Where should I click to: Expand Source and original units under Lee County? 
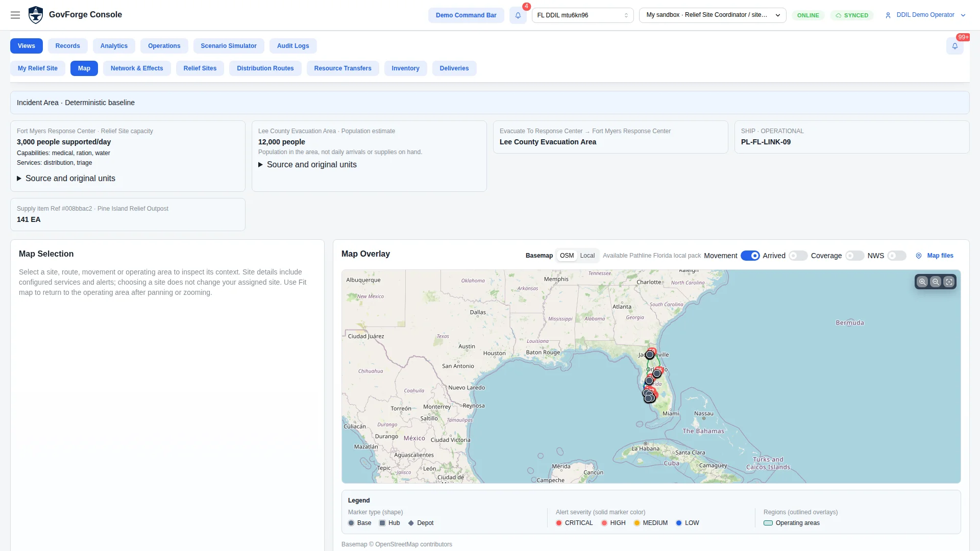tap(307, 164)
